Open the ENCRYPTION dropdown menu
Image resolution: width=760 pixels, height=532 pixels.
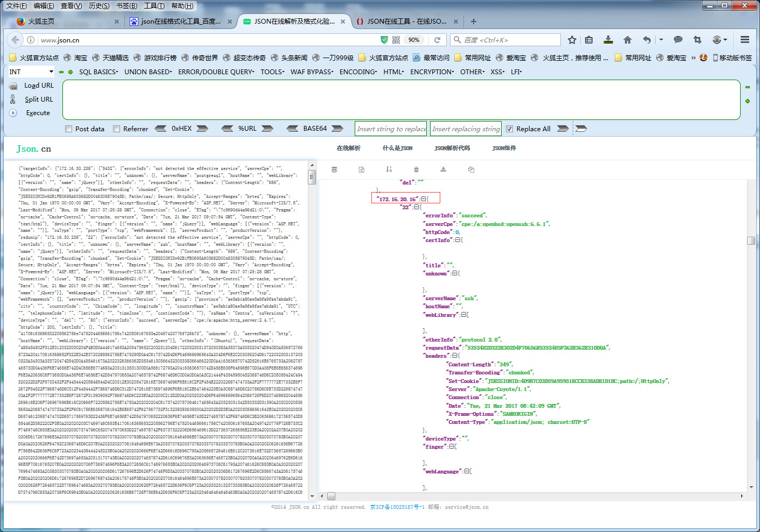(432, 72)
